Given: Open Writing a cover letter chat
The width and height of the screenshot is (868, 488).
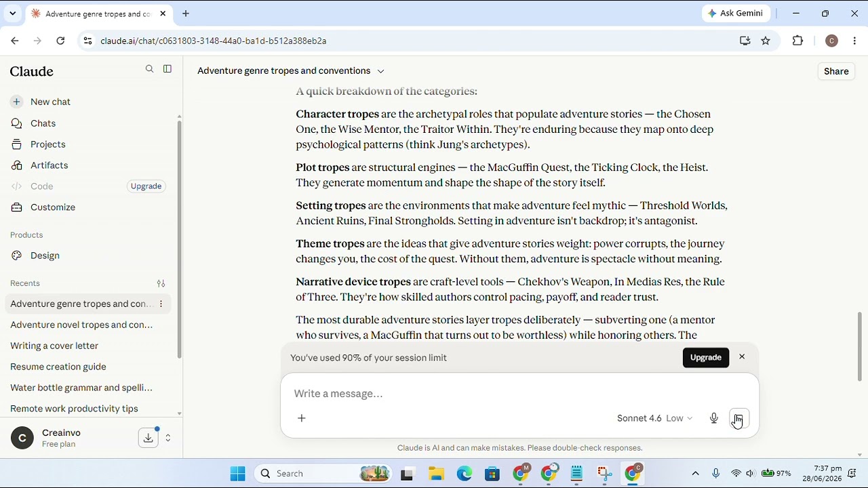Looking at the screenshot, I should click(x=54, y=346).
